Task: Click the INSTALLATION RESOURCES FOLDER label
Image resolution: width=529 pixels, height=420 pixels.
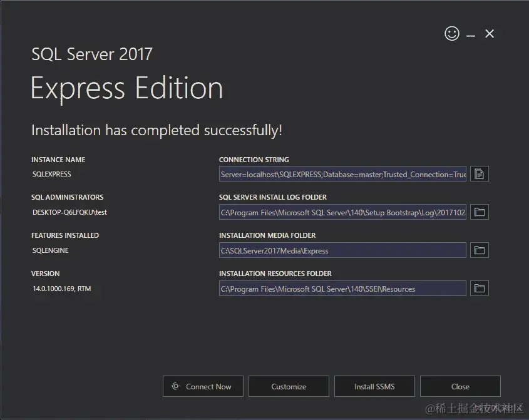Action: tap(275, 274)
